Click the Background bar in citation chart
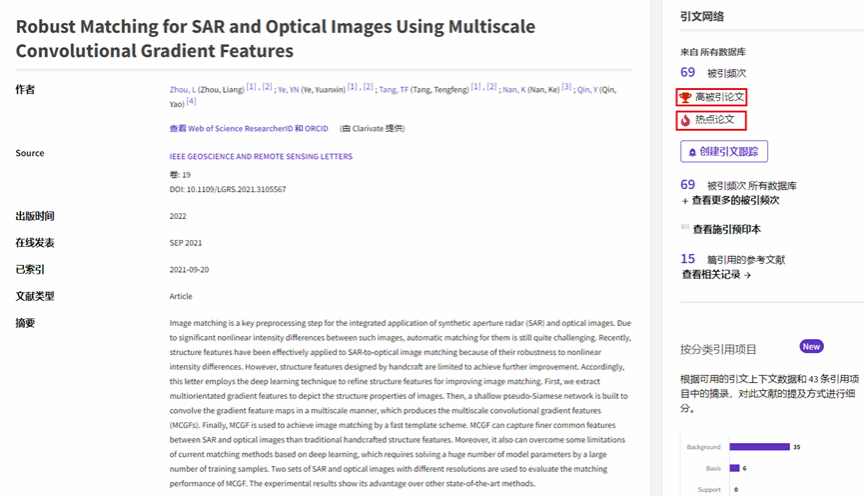 (x=759, y=447)
